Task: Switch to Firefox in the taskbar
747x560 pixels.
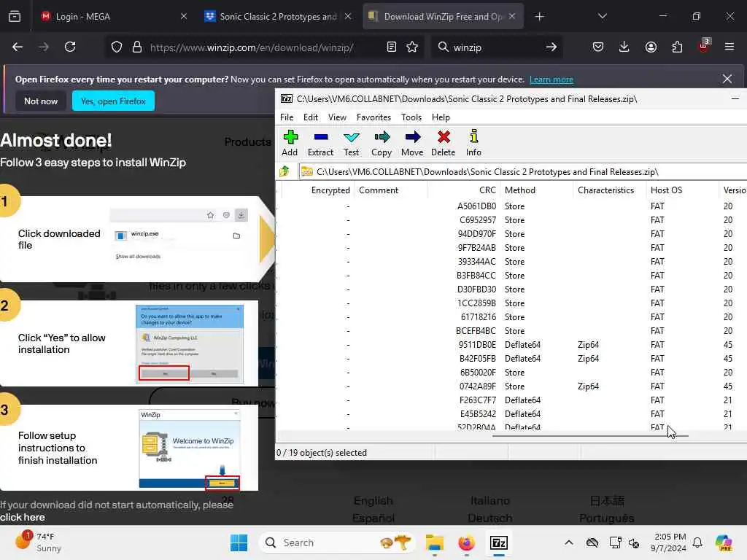Action: tap(466, 542)
